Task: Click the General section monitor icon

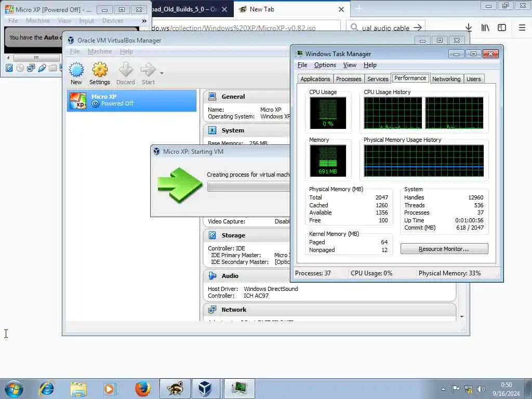Action: pos(212,97)
